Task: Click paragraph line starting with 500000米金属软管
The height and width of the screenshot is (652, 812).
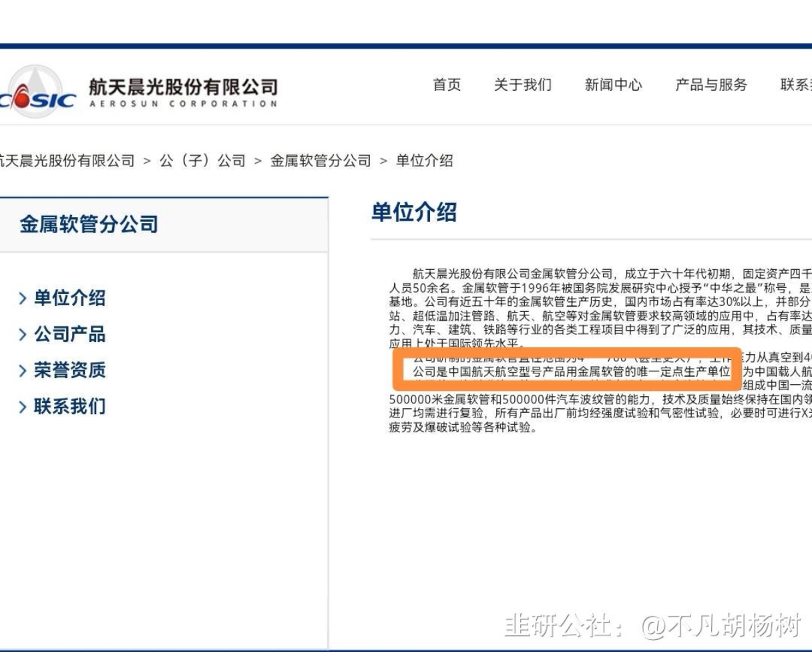Action: click(600, 399)
